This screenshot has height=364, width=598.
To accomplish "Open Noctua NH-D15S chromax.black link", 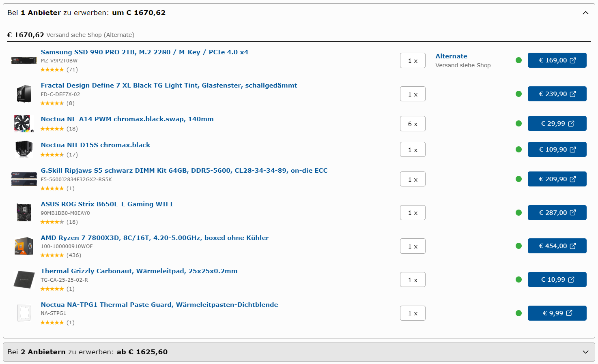I will pos(95,145).
